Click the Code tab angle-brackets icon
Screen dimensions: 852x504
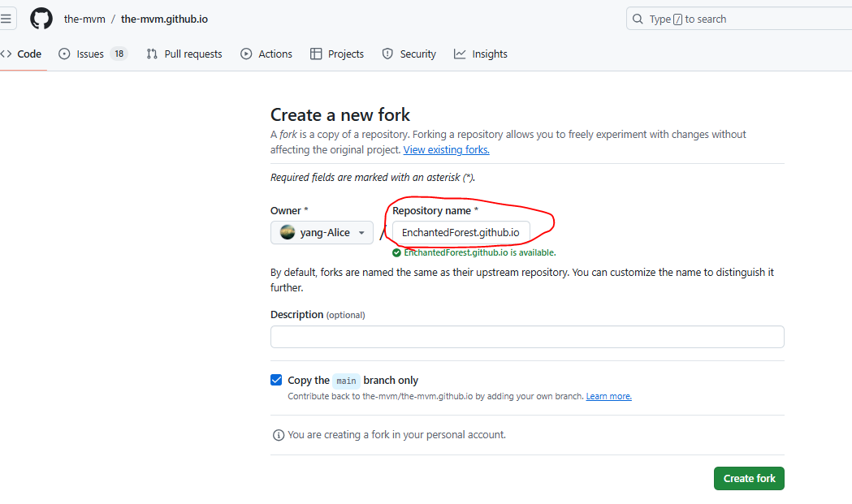click(x=6, y=54)
